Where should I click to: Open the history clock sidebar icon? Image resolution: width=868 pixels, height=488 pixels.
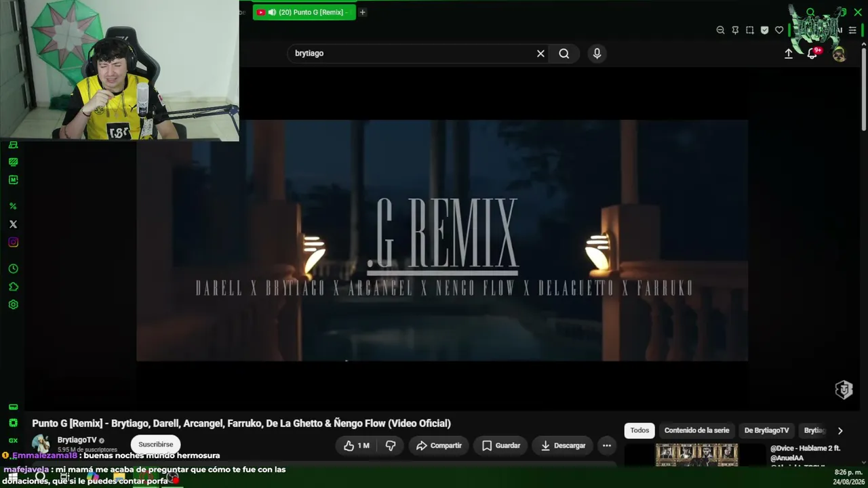pos(13,269)
